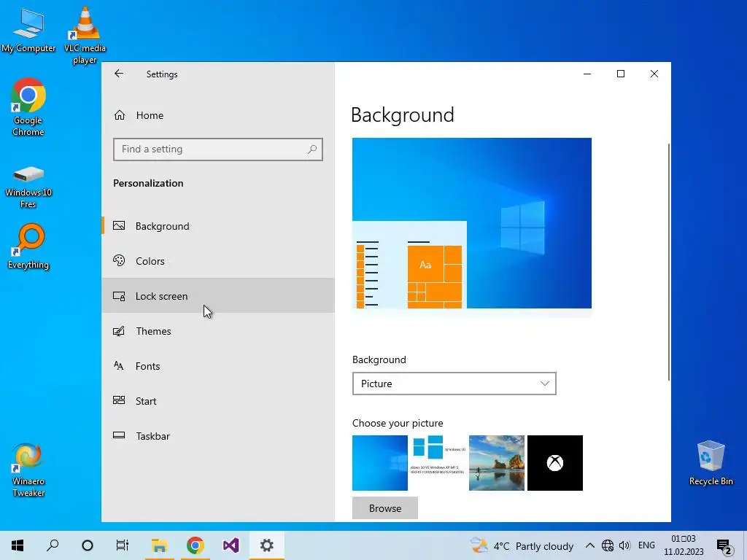Screen dimensions: 747x560
Task: Open Task View on the taskbar
Action: tap(123, 545)
